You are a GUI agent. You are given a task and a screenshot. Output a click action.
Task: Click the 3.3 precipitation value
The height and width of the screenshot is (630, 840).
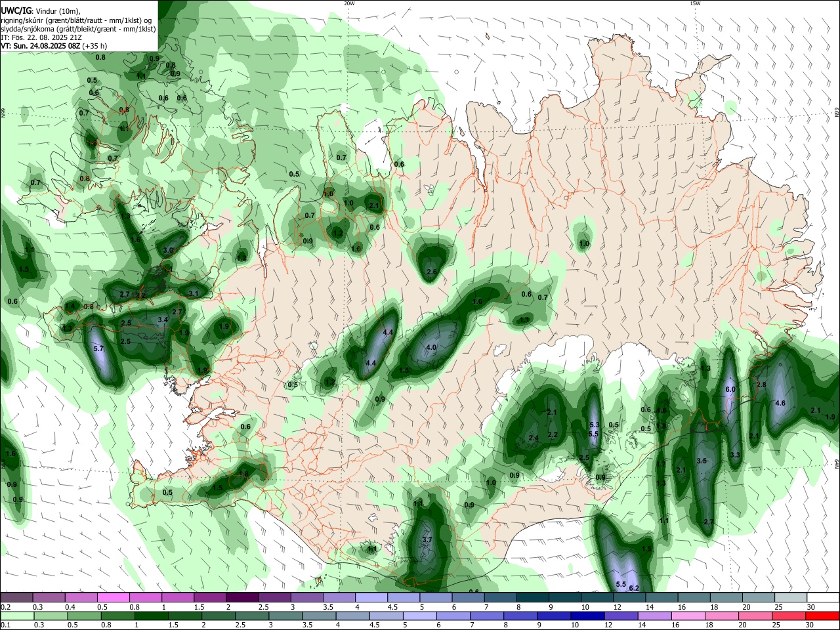[x=735, y=455]
